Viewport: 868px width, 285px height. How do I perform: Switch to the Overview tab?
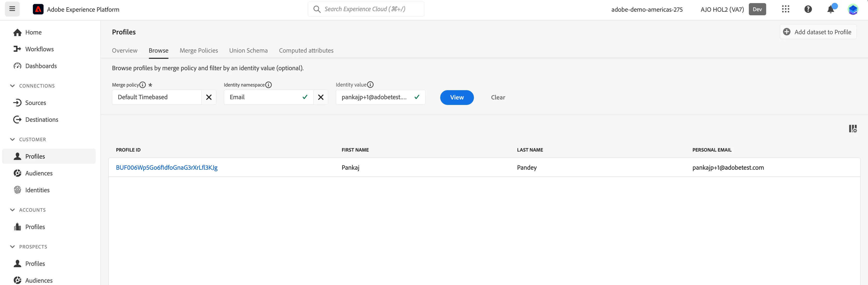[125, 51]
